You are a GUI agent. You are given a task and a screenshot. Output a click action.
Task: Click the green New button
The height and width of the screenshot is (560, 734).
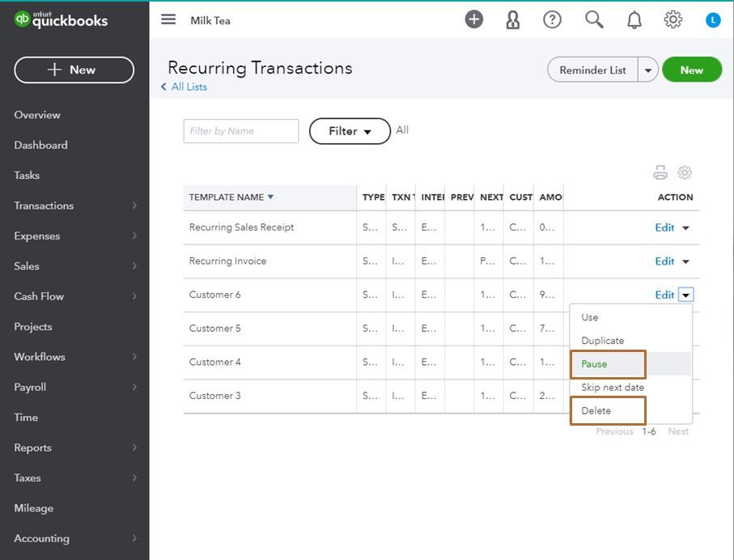[x=692, y=70]
